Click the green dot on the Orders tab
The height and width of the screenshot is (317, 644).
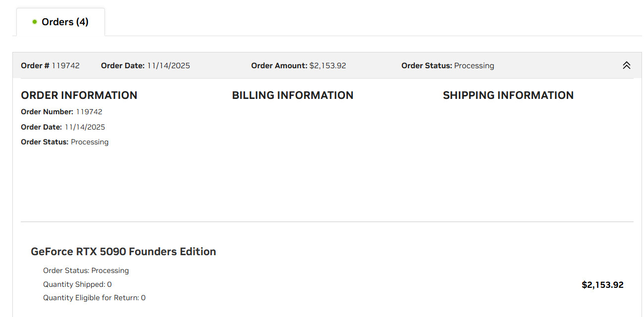click(x=35, y=22)
